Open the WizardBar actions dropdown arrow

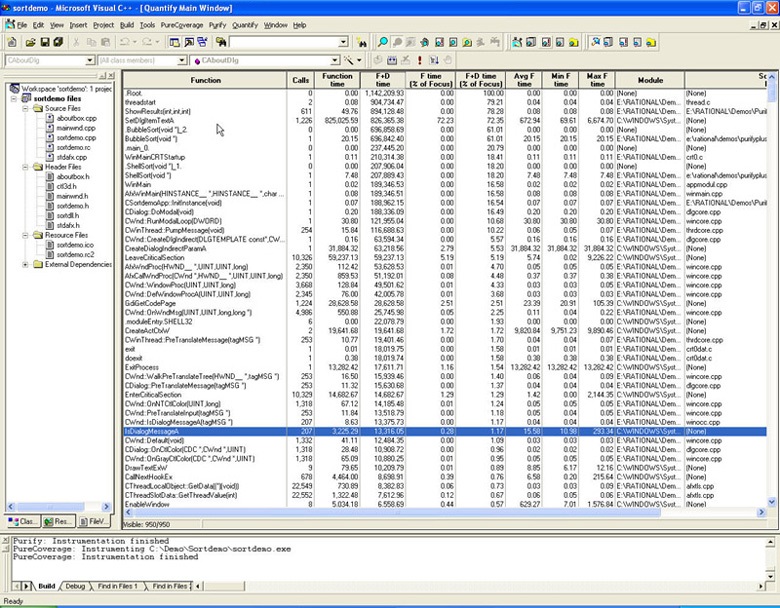pyautogui.click(x=359, y=61)
